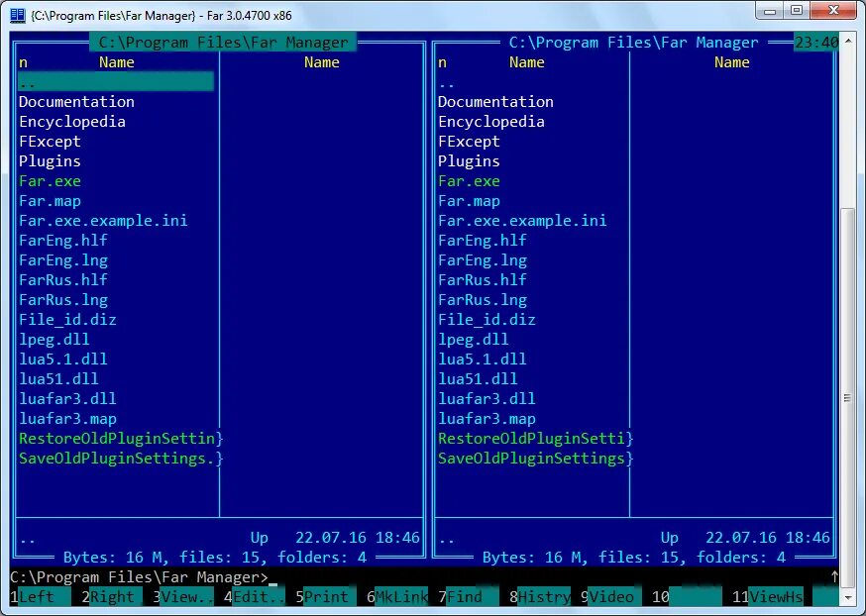Click the window scrollbar's down arrow
866x616 pixels.
(x=849, y=598)
